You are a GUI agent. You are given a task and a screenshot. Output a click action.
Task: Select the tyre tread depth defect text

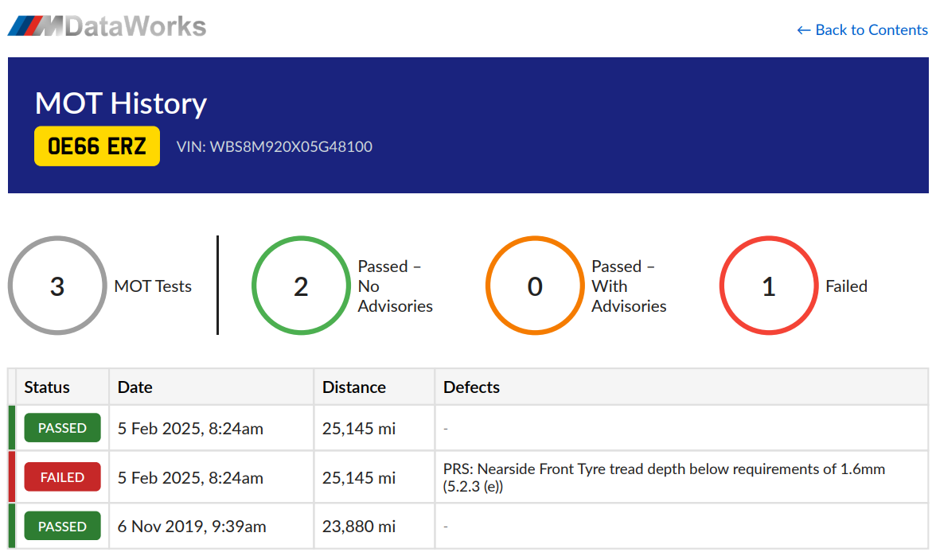pos(664,477)
